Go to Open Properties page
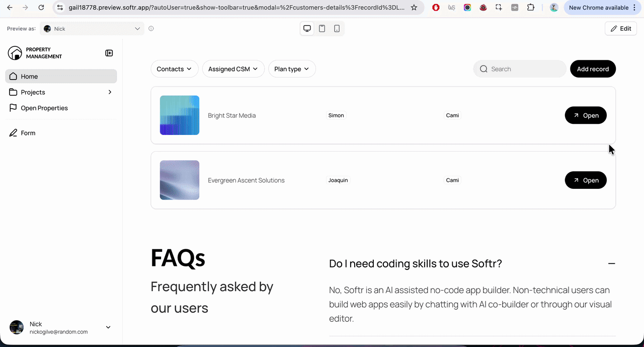Image resolution: width=644 pixels, height=347 pixels. (61, 108)
